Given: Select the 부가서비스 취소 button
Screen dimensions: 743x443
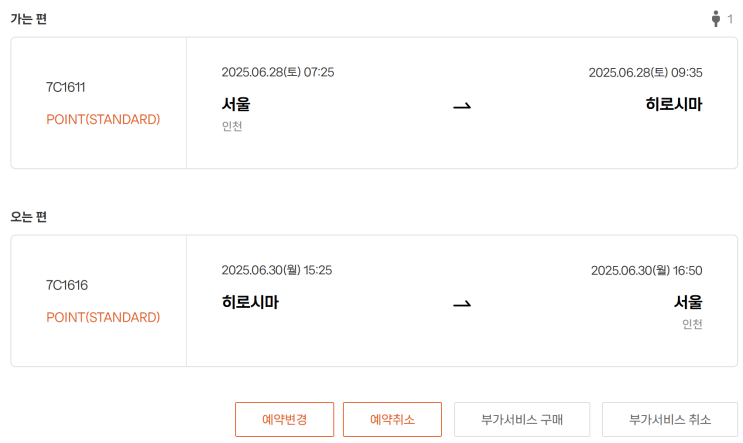Looking at the screenshot, I should (x=670, y=419).
